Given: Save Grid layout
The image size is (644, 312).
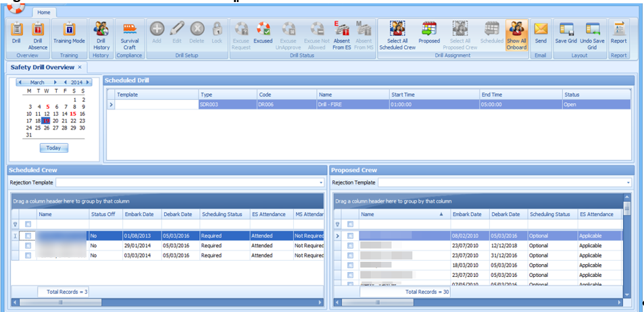Looking at the screenshot, I should coord(566,33).
